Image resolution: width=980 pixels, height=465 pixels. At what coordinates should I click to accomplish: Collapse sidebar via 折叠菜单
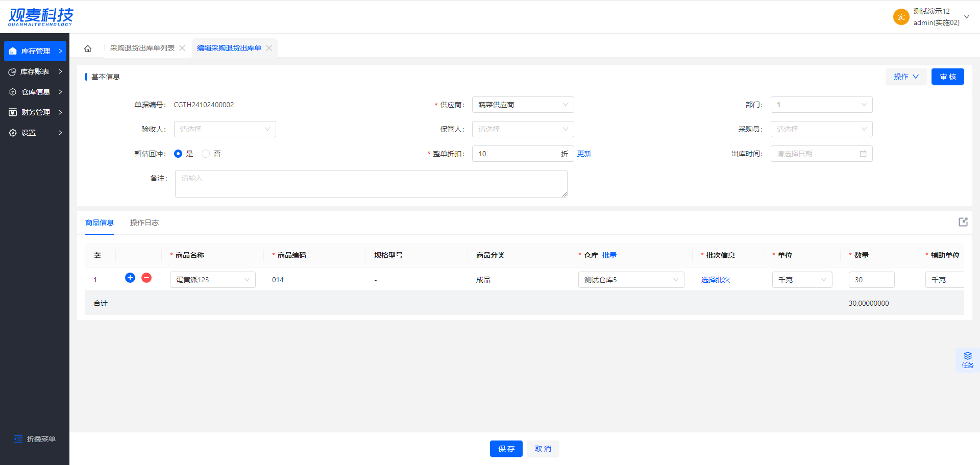click(x=35, y=439)
